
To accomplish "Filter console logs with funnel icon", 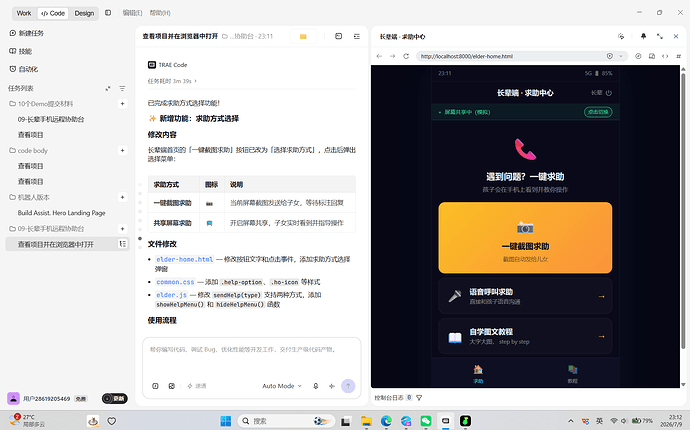I will (419, 398).
